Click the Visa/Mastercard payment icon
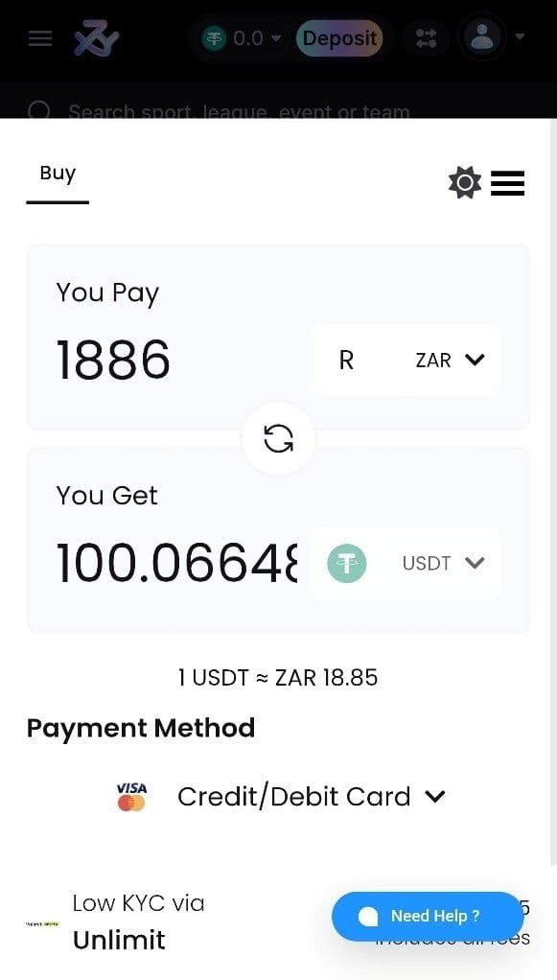557x980 pixels. click(x=131, y=797)
